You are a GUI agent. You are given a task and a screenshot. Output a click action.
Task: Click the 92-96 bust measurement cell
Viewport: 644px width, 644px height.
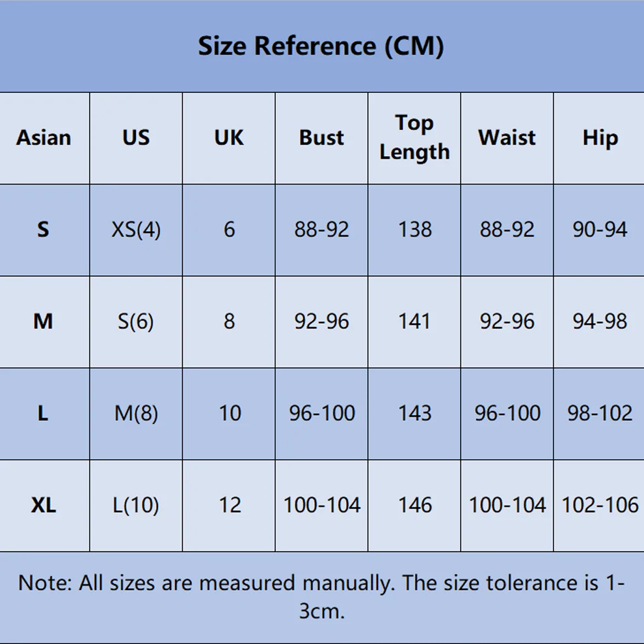[x=321, y=321]
